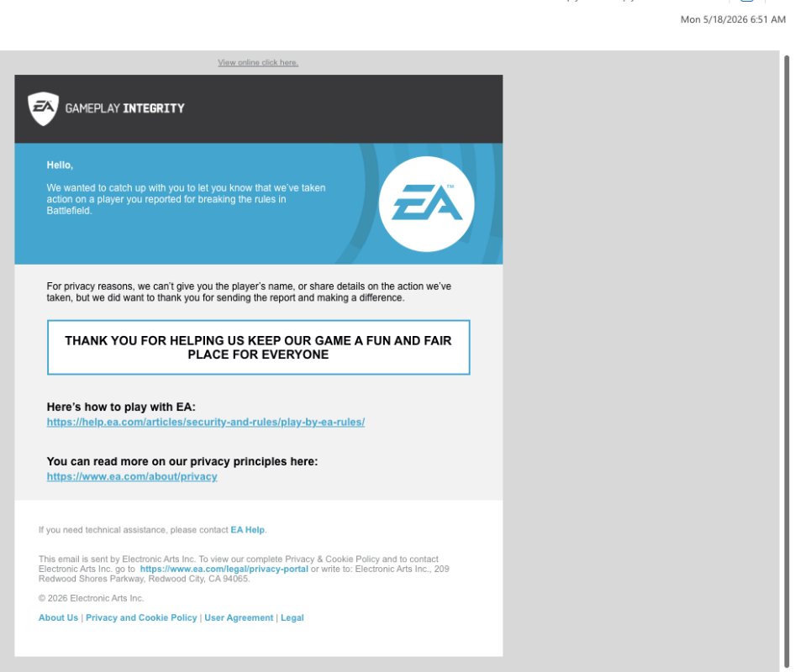Click 'You can read more on our privacy principles' heading
Screen dimensions: 795x672
[x=182, y=462]
